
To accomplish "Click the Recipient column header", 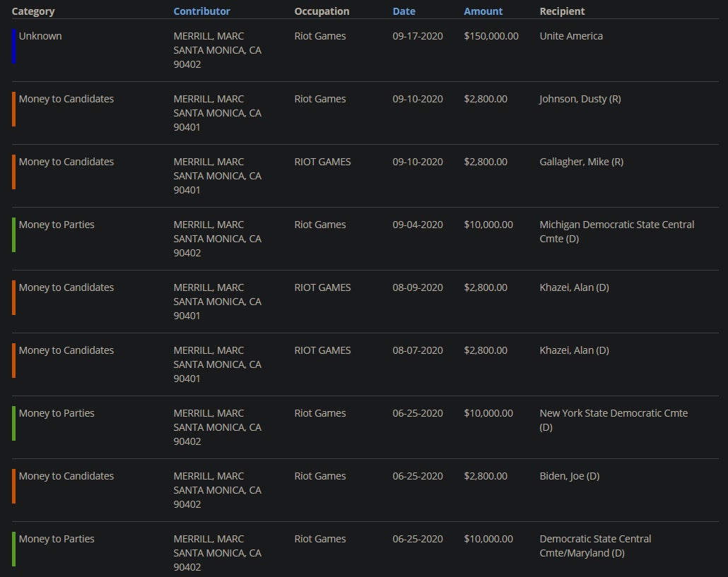I will (x=562, y=11).
